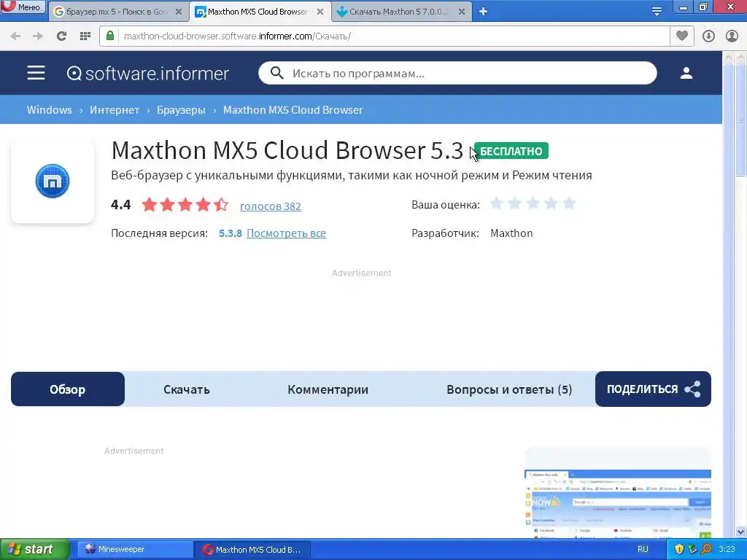Open the Посмотреть все versions link
747x560 pixels.
pyautogui.click(x=286, y=233)
